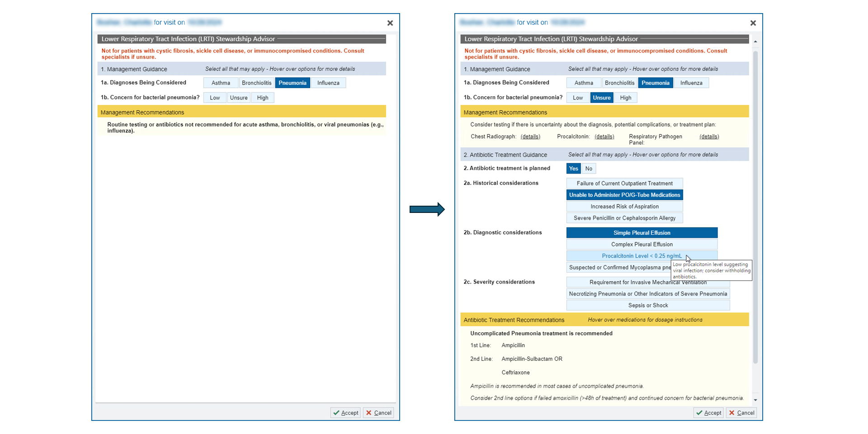Image resolution: width=868 pixels, height=434 pixels.
Task: Open Procalcitonin details link
Action: [604, 137]
